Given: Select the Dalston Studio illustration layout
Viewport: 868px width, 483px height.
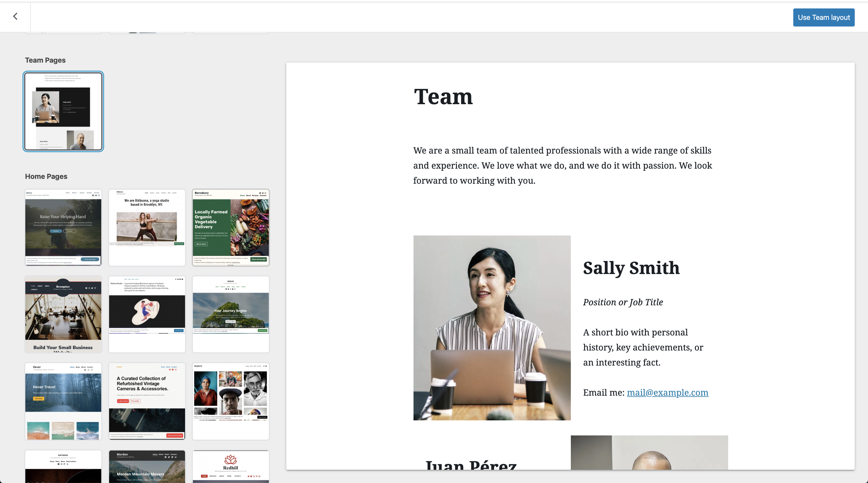Looking at the screenshot, I should [x=147, y=314].
